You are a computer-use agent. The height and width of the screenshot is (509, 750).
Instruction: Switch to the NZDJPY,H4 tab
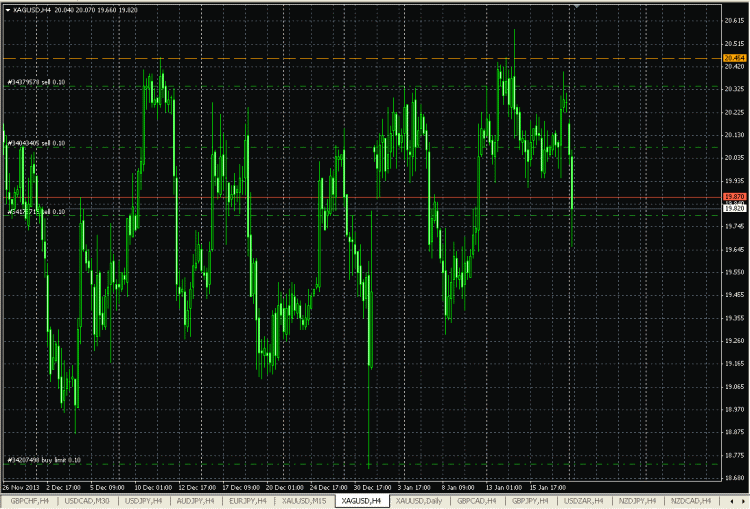tap(637, 501)
